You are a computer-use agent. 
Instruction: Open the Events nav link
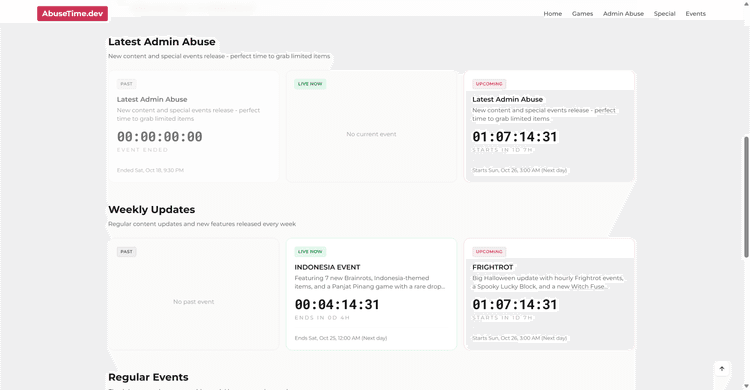[x=695, y=14]
